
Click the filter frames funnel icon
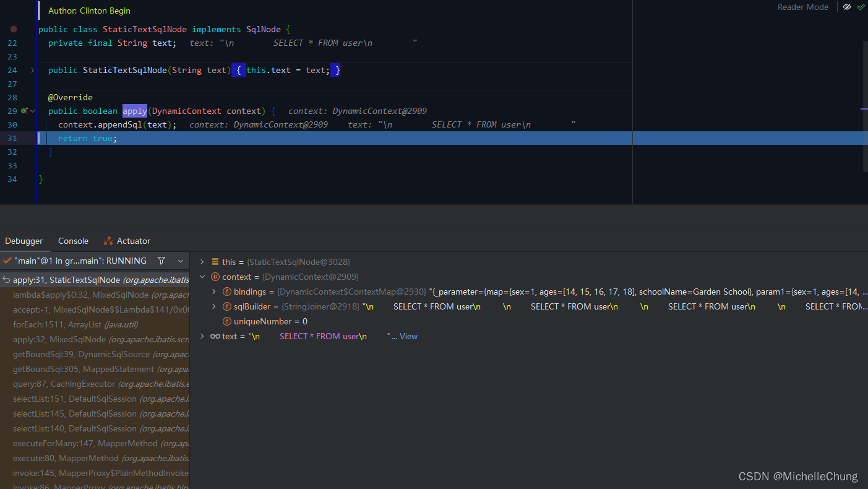pyautogui.click(x=161, y=261)
